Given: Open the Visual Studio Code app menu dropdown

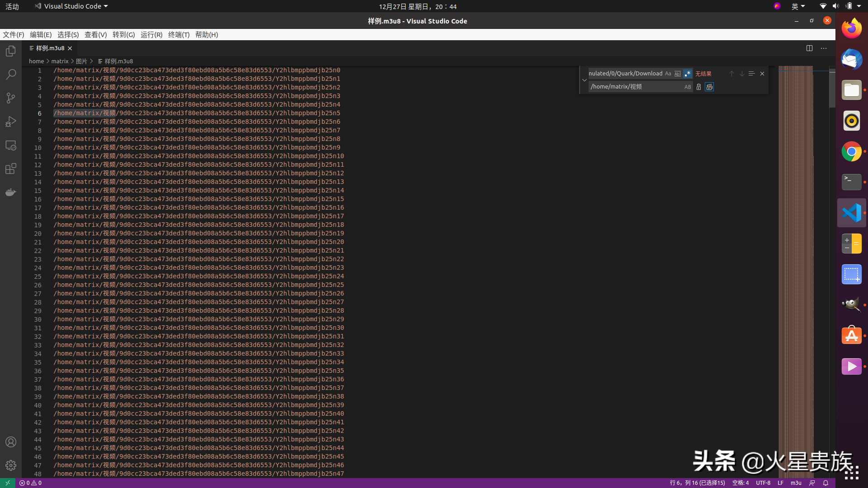Looking at the screenshot, I should [x=71, y=6].
